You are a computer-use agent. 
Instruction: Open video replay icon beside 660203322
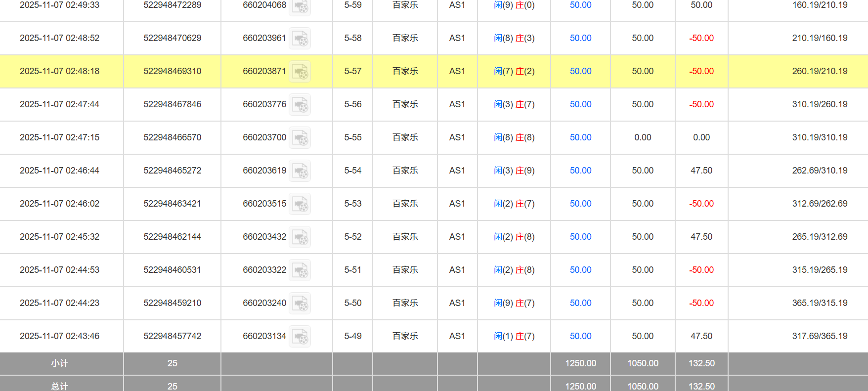(300, 270)
